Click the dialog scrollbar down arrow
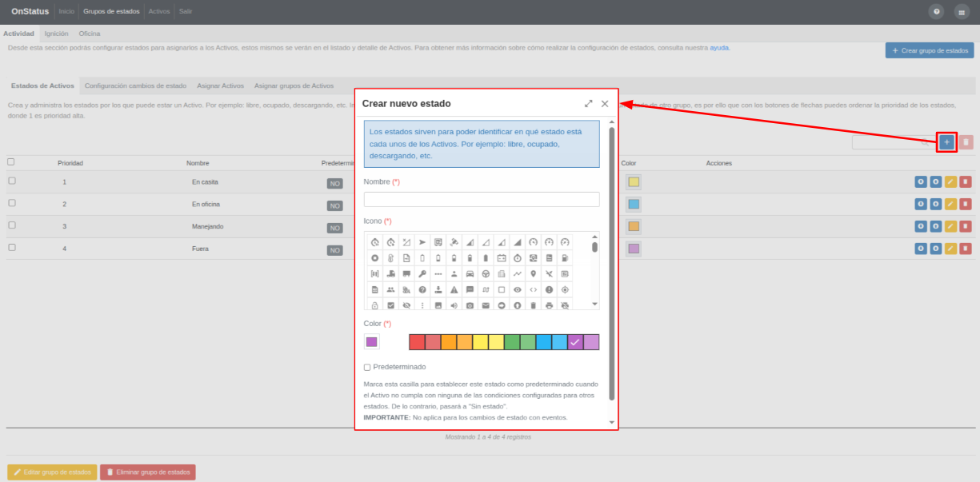The image size is (980, 482). (612, 422)
